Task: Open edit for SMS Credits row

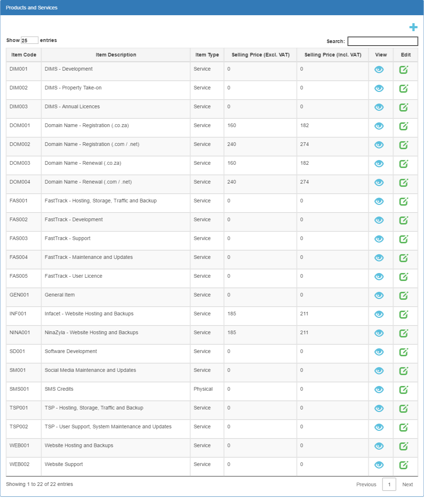Action: [404, 390]
